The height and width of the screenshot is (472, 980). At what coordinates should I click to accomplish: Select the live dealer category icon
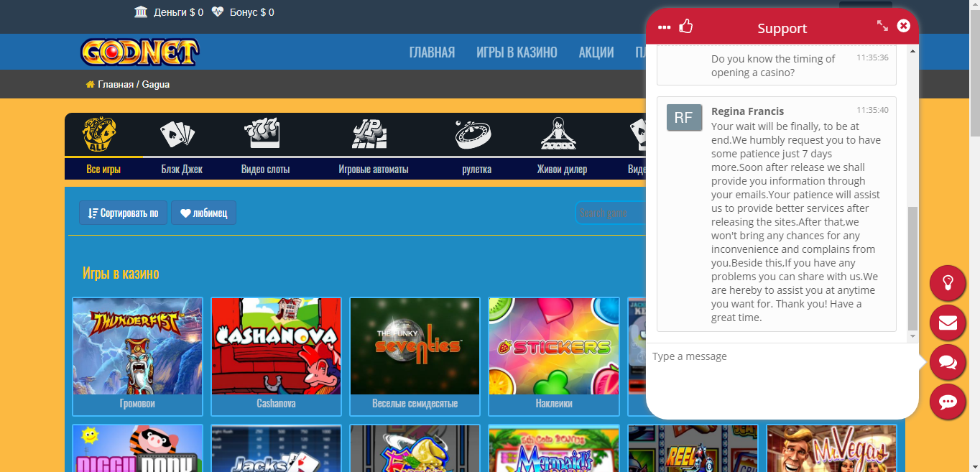(558, 134)
